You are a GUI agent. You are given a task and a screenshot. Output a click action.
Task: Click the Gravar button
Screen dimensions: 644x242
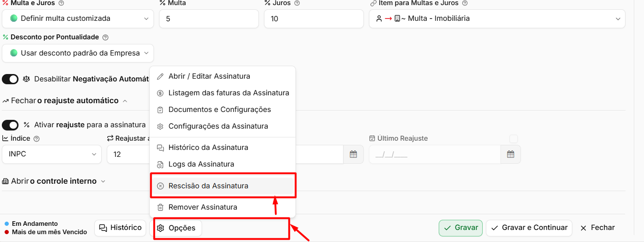pos(460,228)
